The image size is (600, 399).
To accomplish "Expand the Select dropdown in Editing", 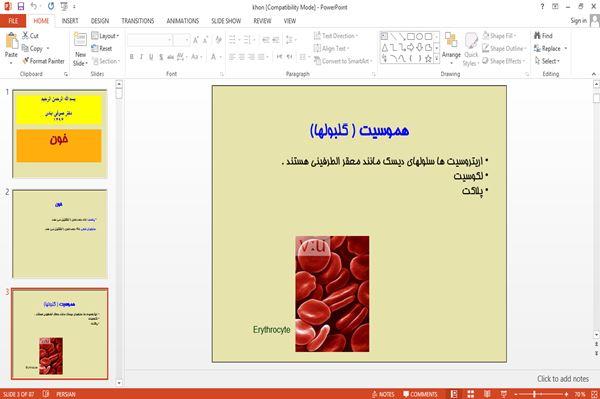I will [548, 61].
